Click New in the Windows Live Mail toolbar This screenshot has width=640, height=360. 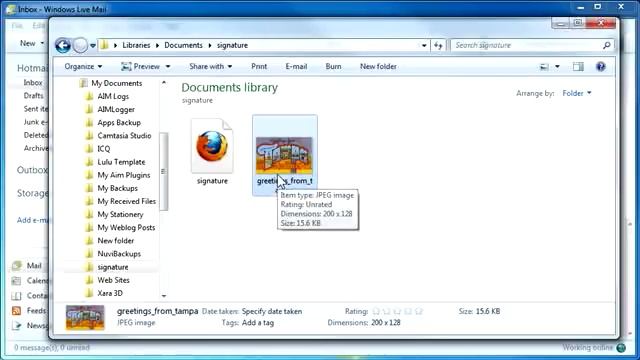(28, 43)
